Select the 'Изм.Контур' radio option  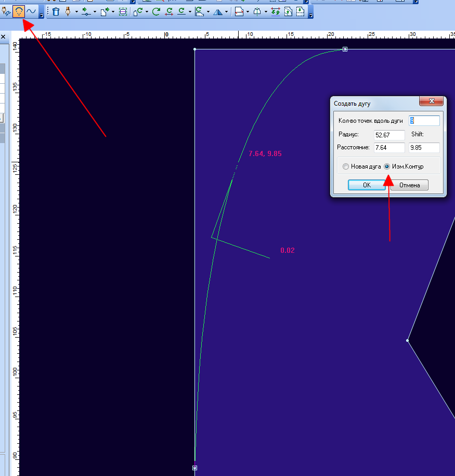[387, 166]
